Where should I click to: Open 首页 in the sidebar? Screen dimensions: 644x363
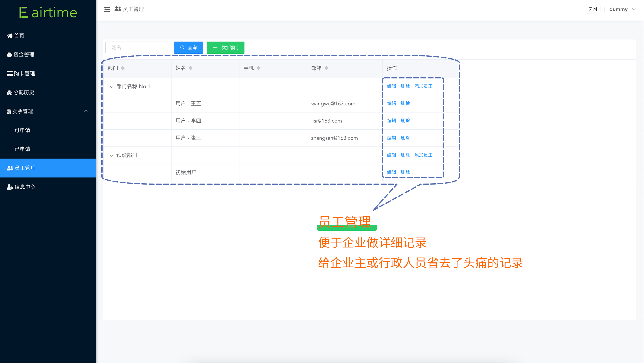tap(48, 36)
